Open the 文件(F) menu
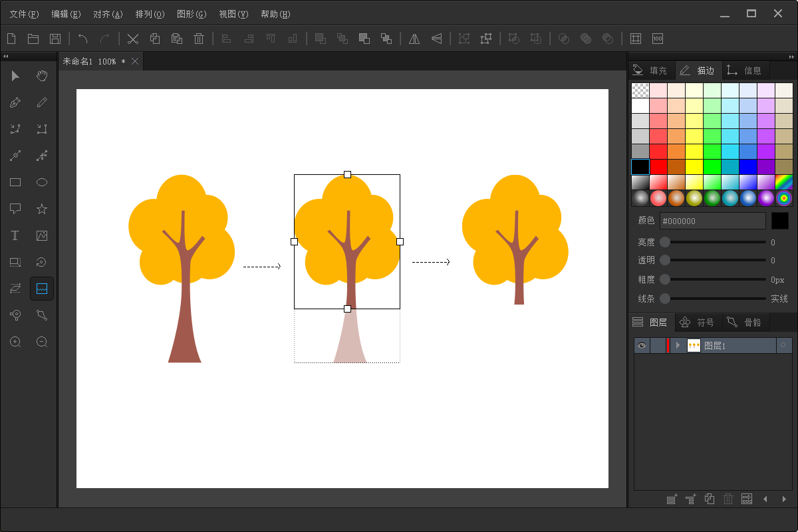This screenshot has height=532, width=798. [24, 14]
